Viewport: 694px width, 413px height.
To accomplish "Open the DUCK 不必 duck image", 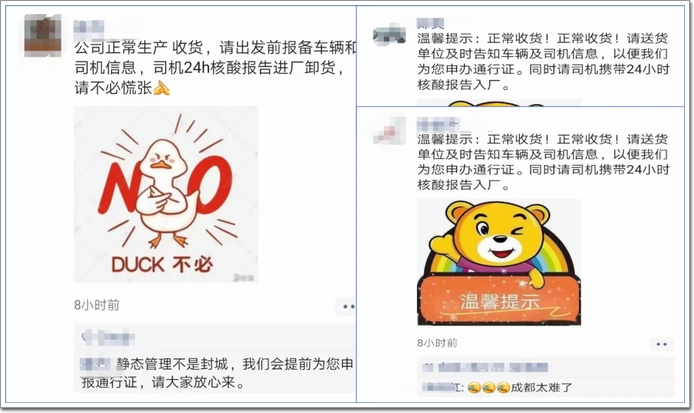I will click(x=166, y=194).
